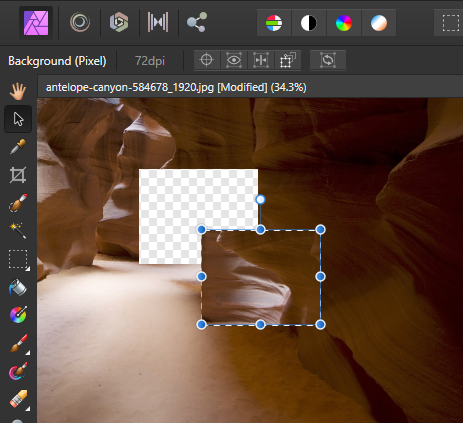
Task: Toggle the Show Alignment Handles eye option
Action: 234,60
